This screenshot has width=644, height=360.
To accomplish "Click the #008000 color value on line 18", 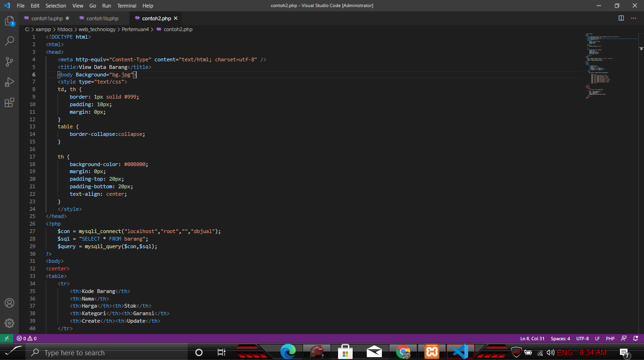I will click(x=136, y=164).
